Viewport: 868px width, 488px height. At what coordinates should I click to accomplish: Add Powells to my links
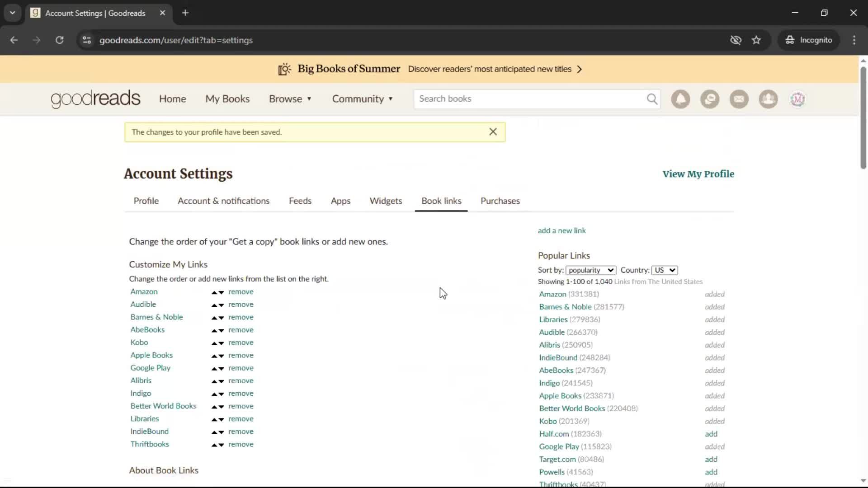coord(711,472)
